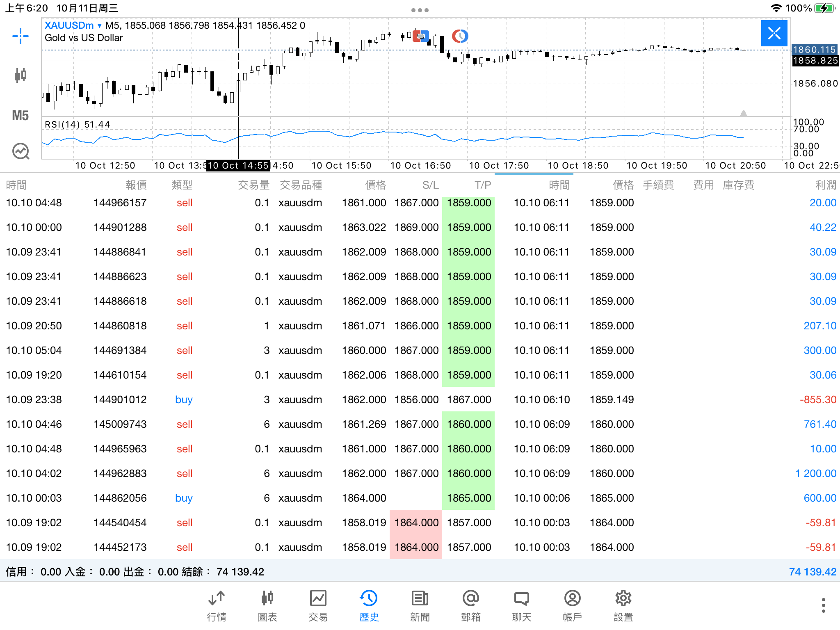Sort by 類型 type column header
The image size is (840, 630).
click(x=182, y=185)
